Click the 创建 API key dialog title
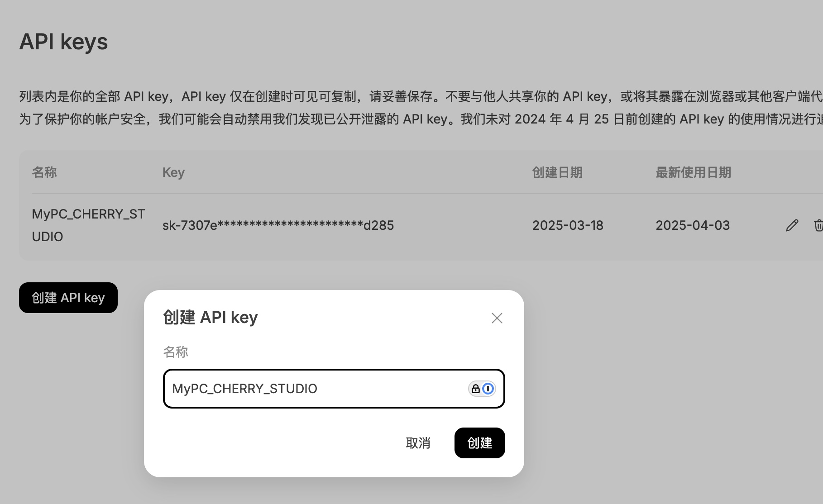The image size is (823, 504). (x=211, y=317)
